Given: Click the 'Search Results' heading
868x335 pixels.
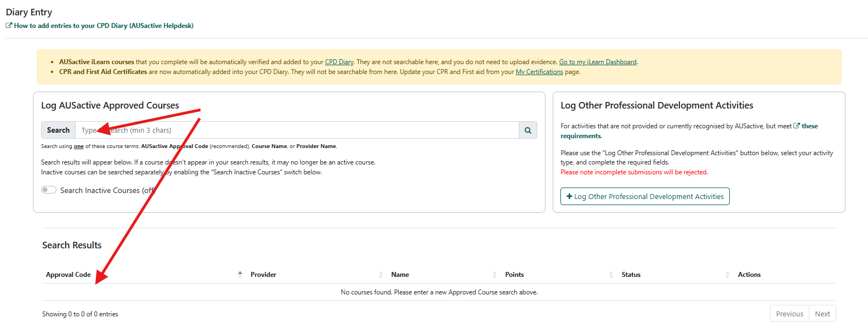Looking at the screenshot, I should [x=72, y=245].
